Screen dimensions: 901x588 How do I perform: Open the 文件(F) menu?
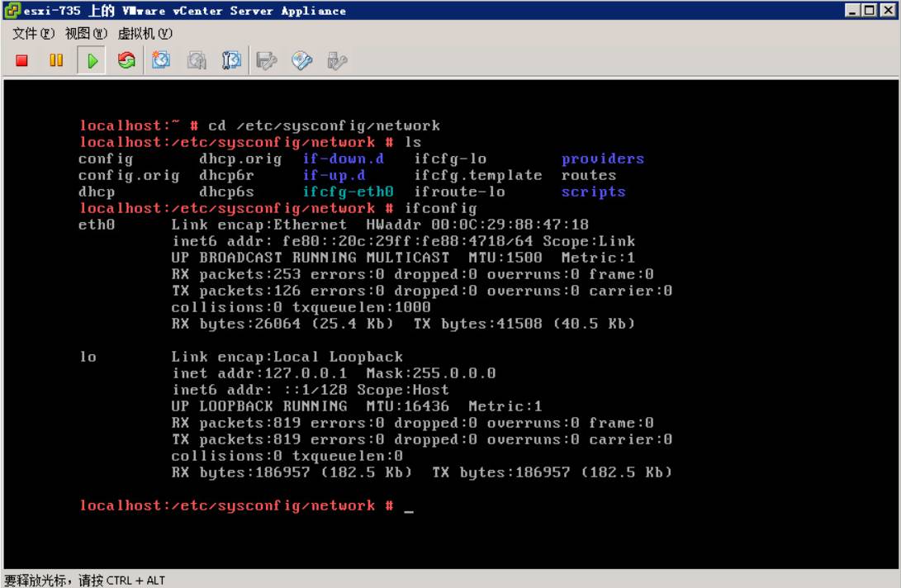click(x=33, y=34)
